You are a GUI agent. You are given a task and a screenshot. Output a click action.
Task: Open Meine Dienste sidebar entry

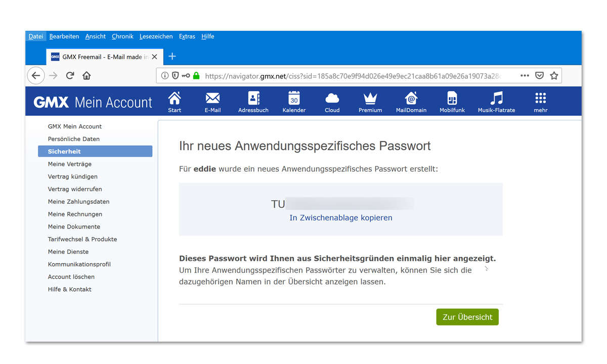[68, 252]
